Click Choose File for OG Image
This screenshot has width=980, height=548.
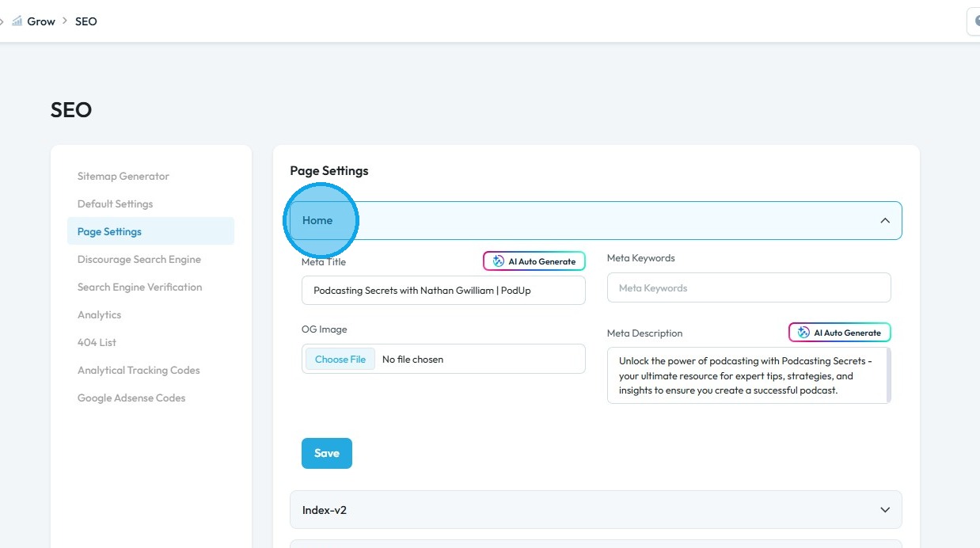point(340,359)
